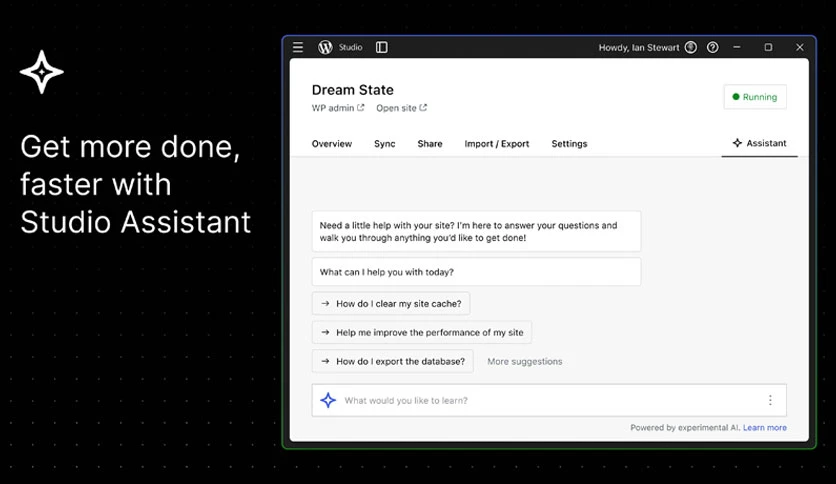
Task: Open the three-dot menu in chat input
Action: point(770,400)
